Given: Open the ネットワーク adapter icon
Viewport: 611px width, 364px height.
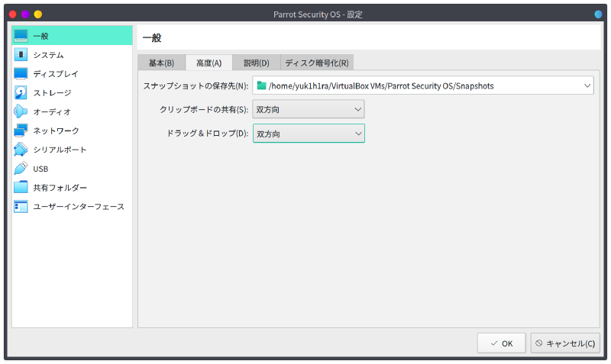Looking at the screenshot, I should pos(21,130).
